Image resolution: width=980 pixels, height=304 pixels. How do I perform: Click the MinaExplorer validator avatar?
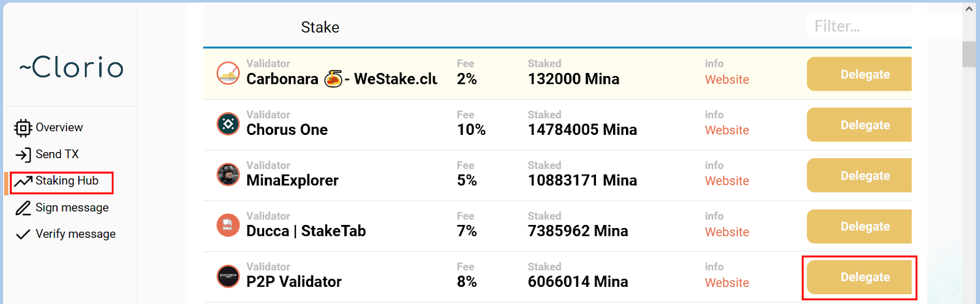tap(228, 175)
